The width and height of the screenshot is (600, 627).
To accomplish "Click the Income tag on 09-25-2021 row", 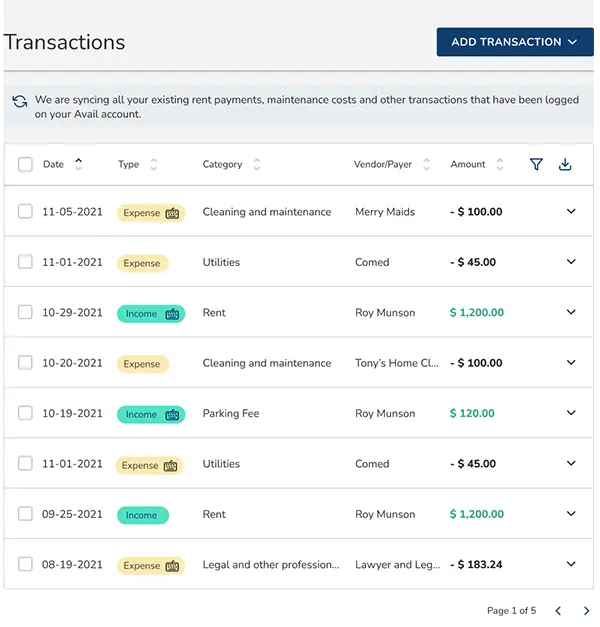I will click(x=143, y=515).
